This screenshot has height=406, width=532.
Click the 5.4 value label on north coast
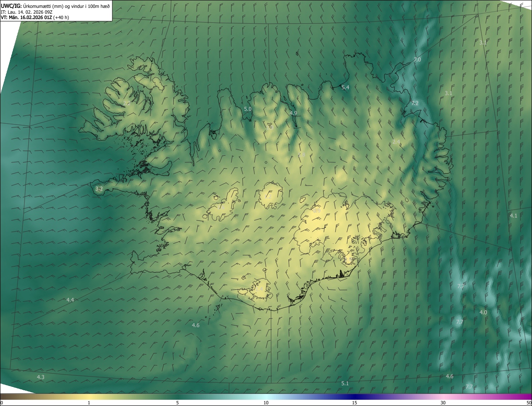345,87
